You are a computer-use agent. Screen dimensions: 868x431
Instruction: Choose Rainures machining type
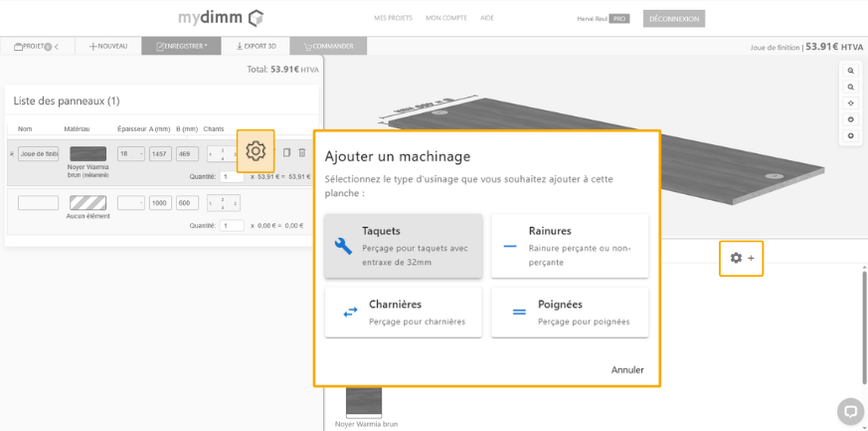[570, 246]
